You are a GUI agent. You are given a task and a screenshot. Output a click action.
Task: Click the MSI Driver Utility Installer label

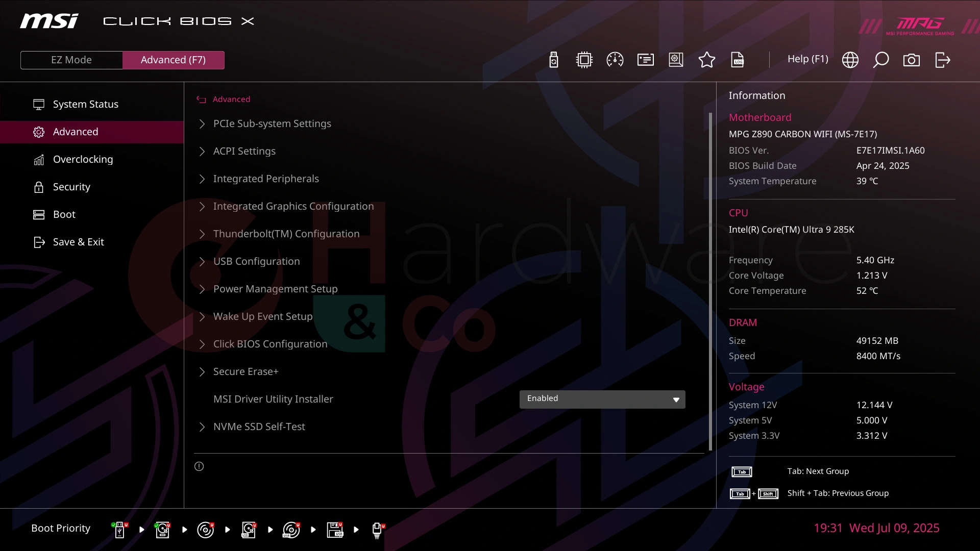[273, 399]
